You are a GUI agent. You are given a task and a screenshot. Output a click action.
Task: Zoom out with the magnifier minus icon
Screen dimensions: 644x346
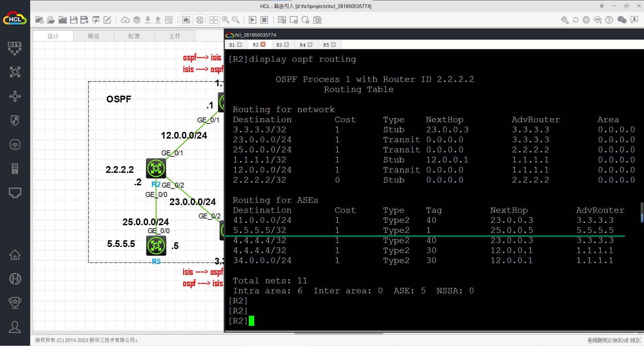pos(236,20)
